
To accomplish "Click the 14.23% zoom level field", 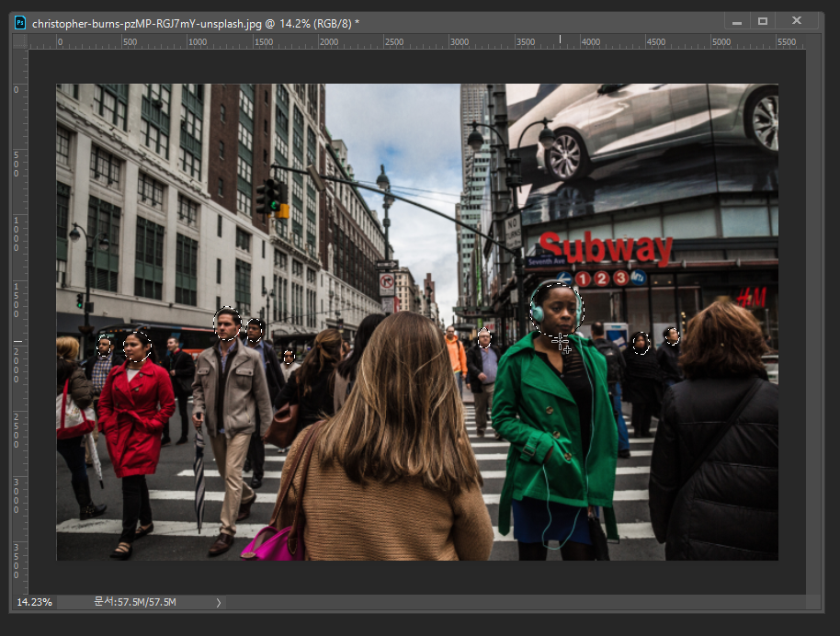I will [34, 602].
